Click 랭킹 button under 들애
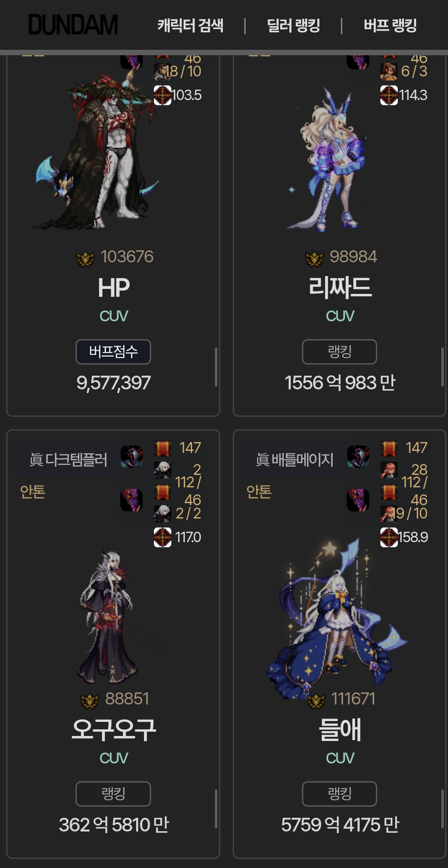 [340, 794]
